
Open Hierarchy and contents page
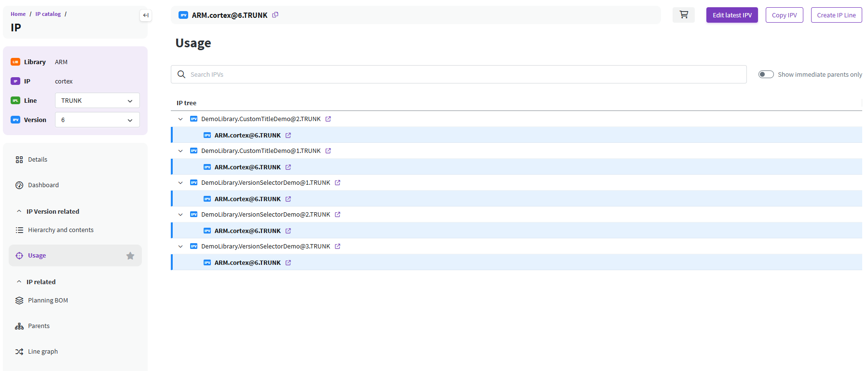(60, 230)
